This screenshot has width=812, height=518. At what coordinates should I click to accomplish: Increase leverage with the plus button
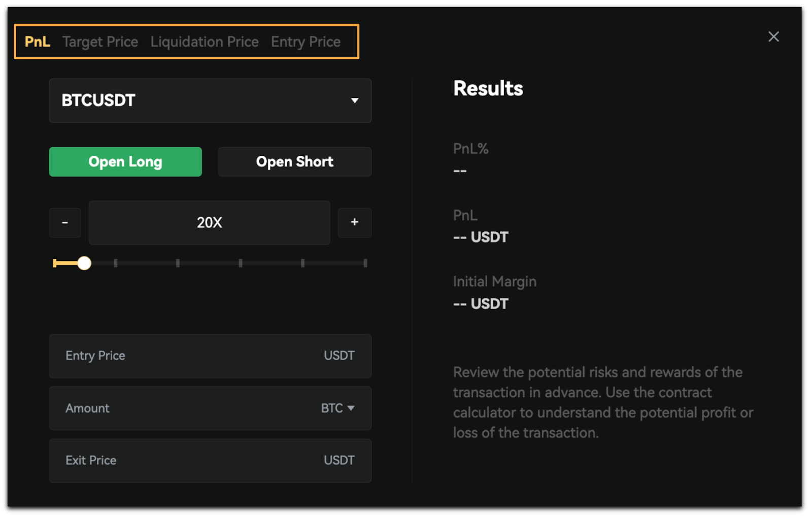[x=355, y=223]
